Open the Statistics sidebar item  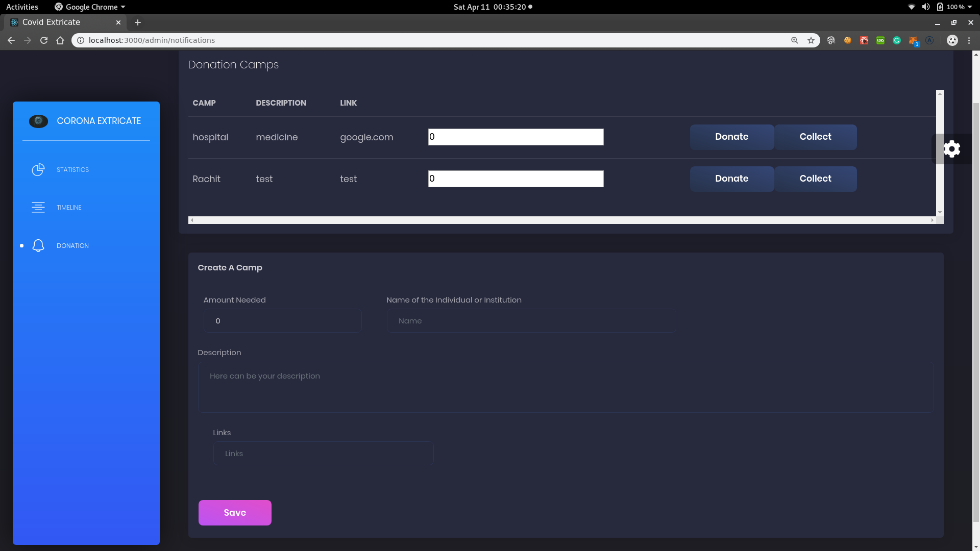(72, 170)
